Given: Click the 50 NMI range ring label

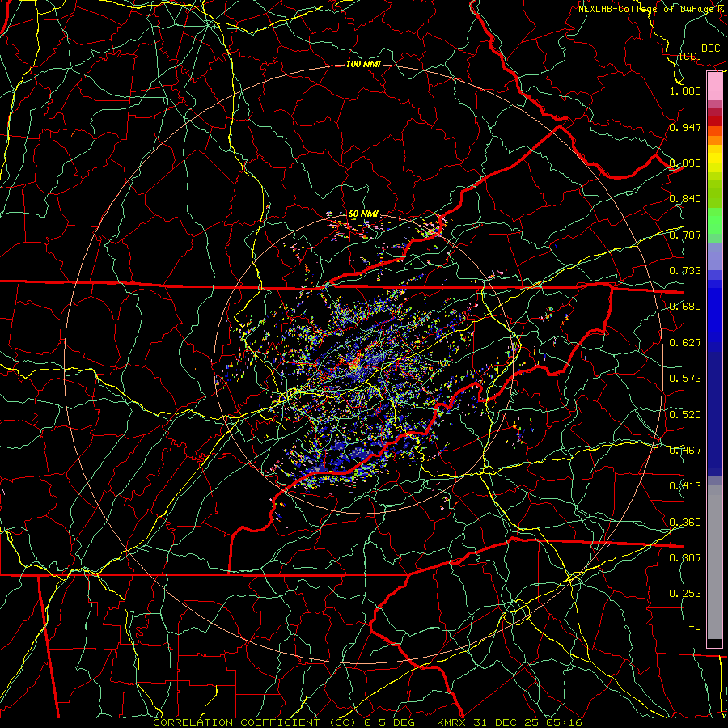Looking at the screenshot, I should click(x=363, y=214).
